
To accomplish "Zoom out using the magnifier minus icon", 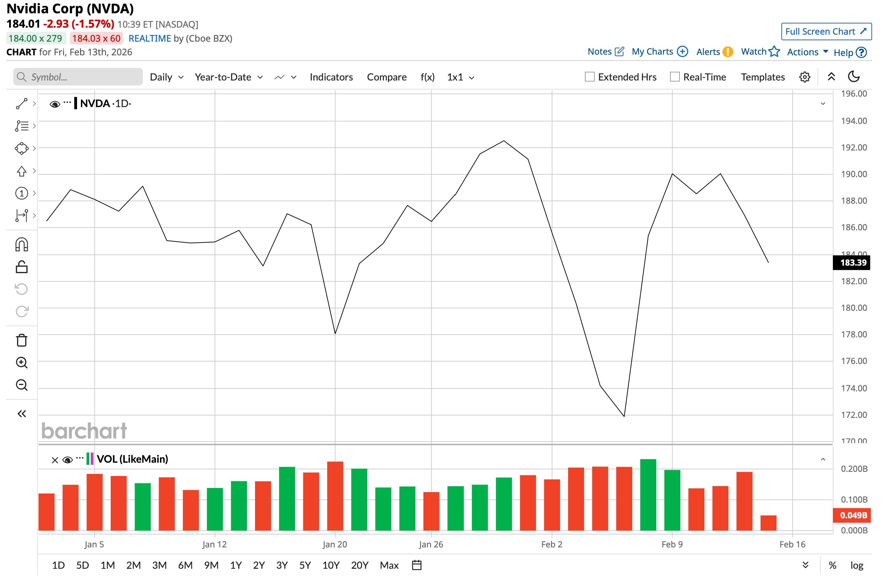I will click(x=21, y=385).
